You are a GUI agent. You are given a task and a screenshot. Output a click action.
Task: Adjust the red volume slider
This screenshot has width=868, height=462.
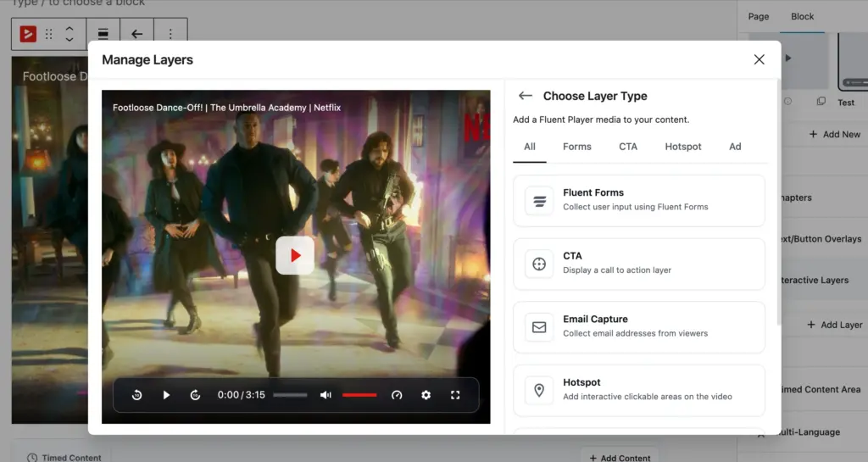(359, 394)
